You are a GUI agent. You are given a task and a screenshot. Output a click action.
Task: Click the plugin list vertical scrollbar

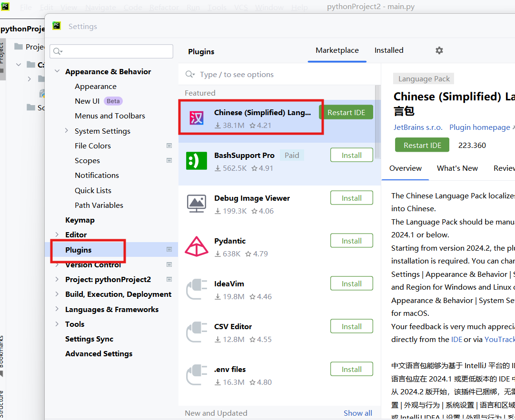378,121
